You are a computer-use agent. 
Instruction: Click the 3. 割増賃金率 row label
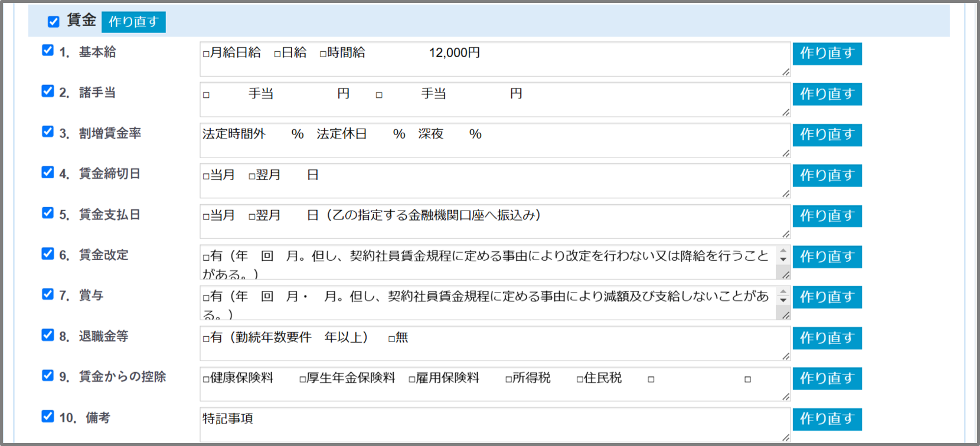(x=100, y=133)
